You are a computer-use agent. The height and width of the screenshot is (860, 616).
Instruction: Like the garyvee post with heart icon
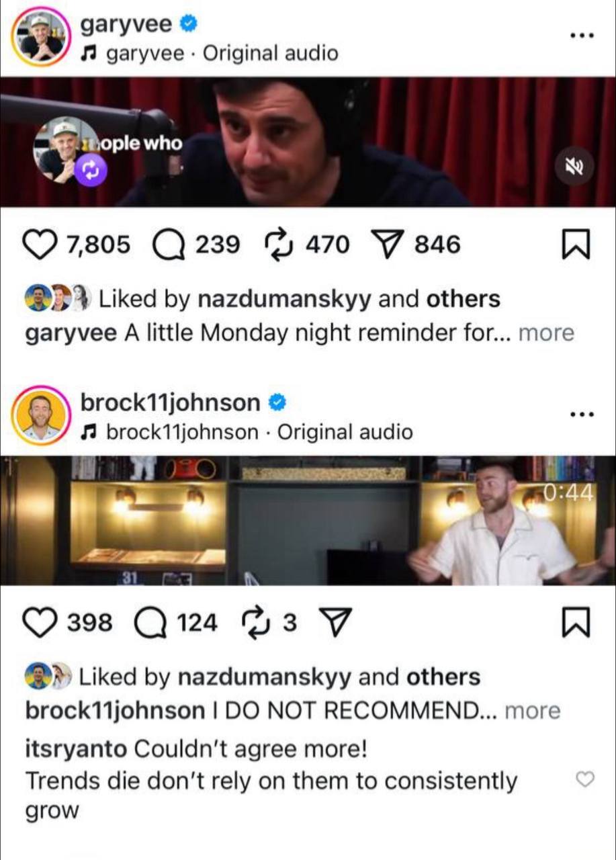point(42,245)
